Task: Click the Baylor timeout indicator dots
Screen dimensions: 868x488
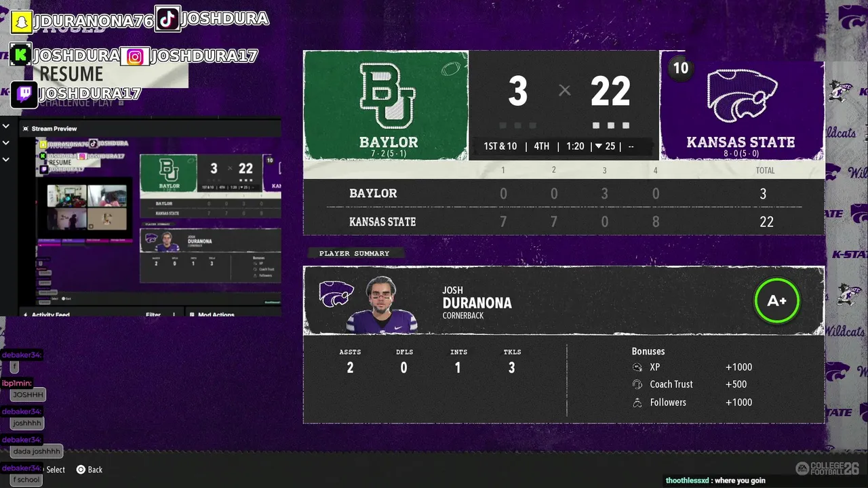Action: tap(517, 125)
